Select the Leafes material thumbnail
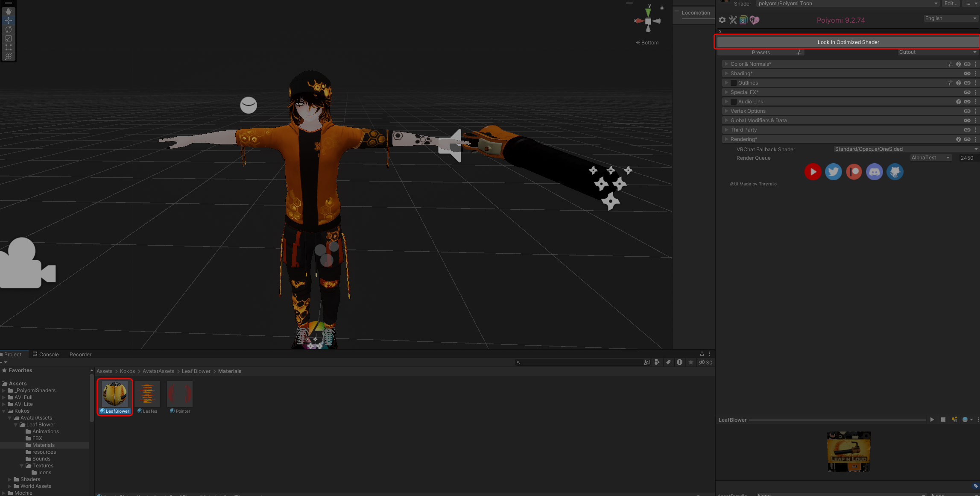 pyautogui.click(x=147, y=394)
